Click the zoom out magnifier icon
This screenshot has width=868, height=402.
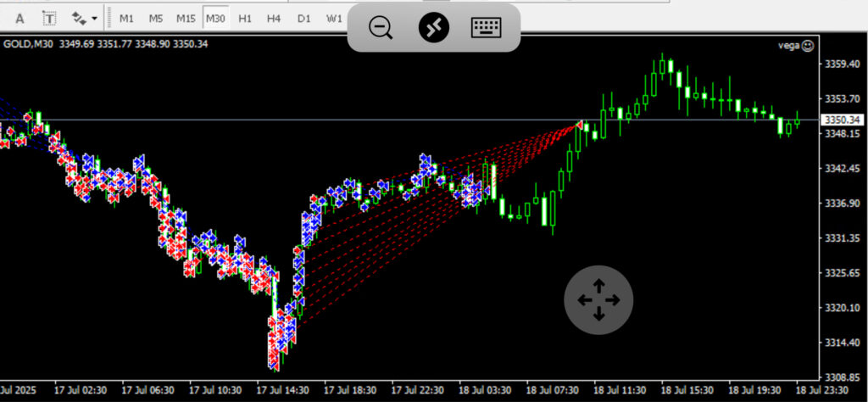point(381,28)
